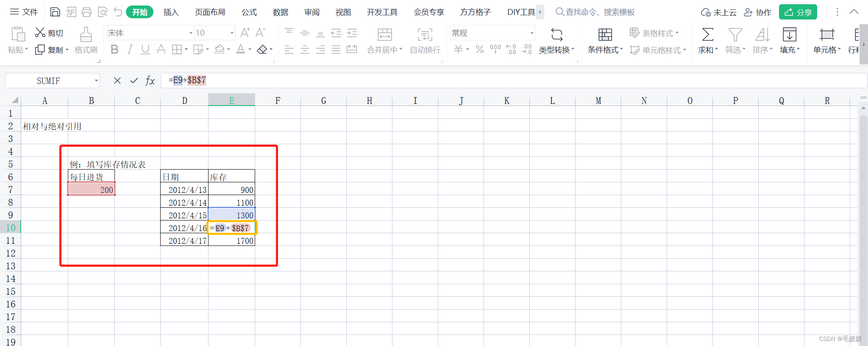Screen dimensions: 868x346
Task: Expand more ribbon tabs chevron after DIY工具
Action: [540, 12]
